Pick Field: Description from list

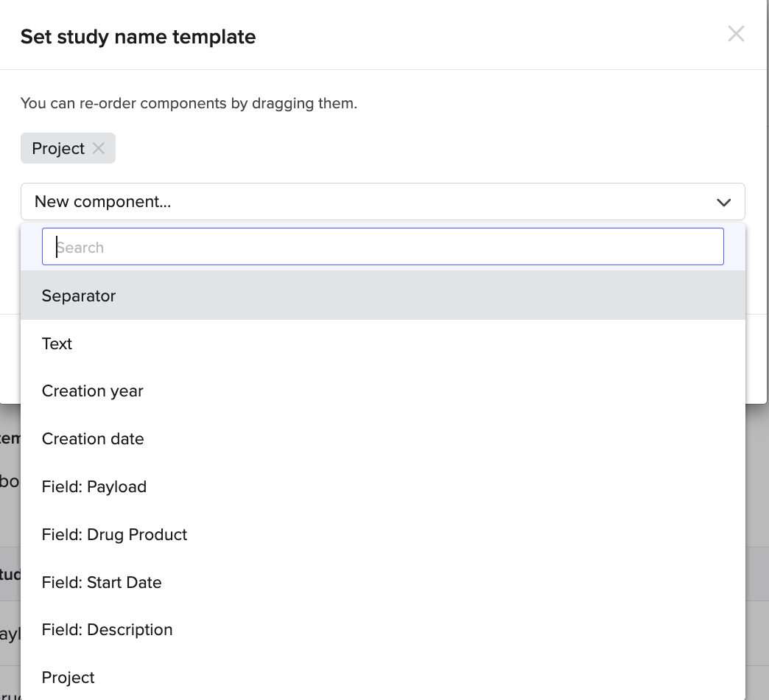107,630
